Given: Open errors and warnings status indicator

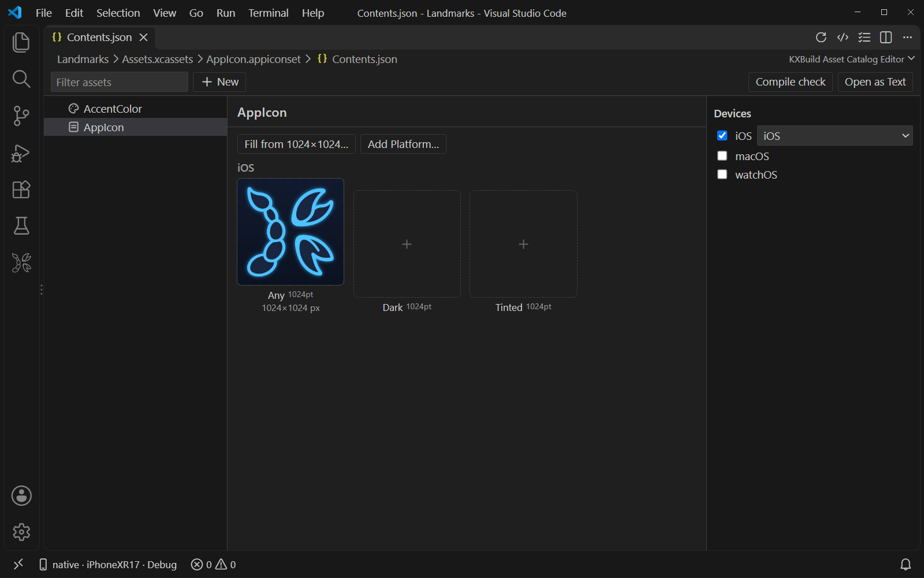Looking at the screenshot, I should pos(214,564).
